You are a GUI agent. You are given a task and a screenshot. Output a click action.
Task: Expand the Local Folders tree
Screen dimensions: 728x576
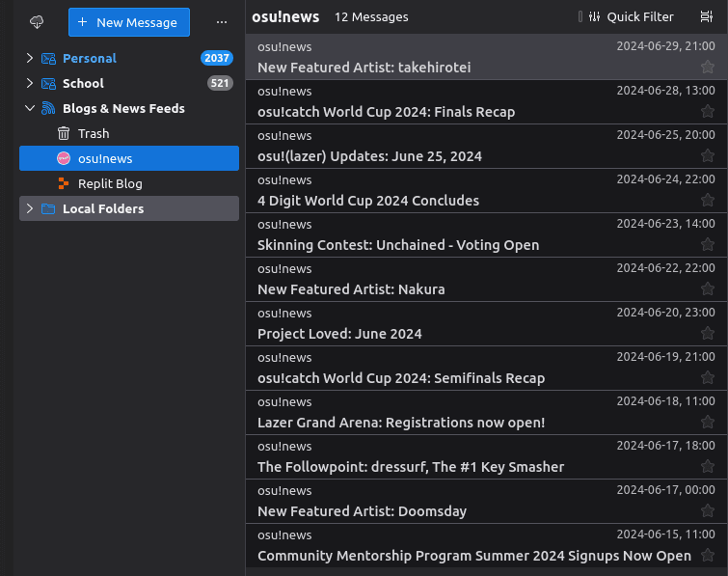[29, 208]
